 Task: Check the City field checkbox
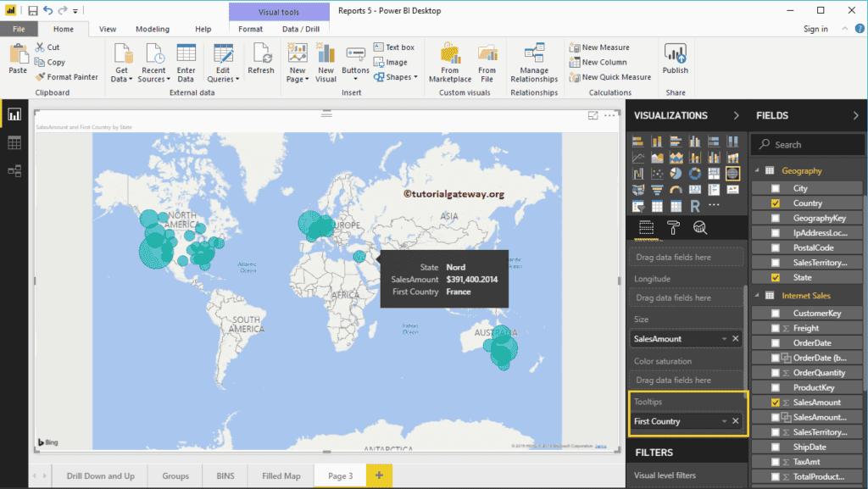pos(774,187)
